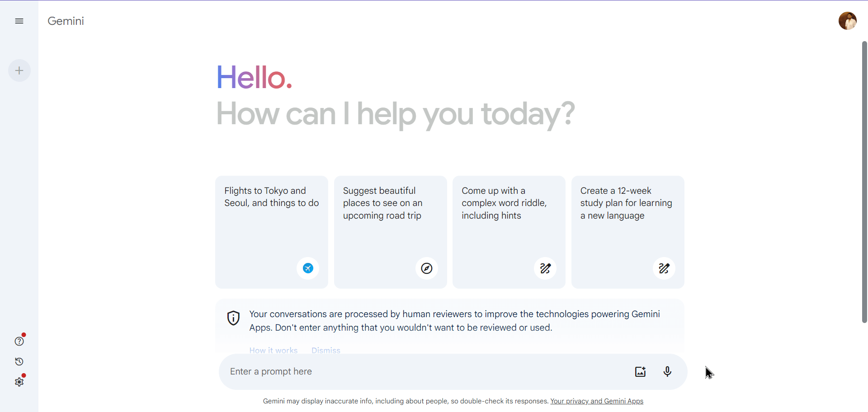Open the Activity history icon
Screen dimensions: 868x412
tap(19, 361)
